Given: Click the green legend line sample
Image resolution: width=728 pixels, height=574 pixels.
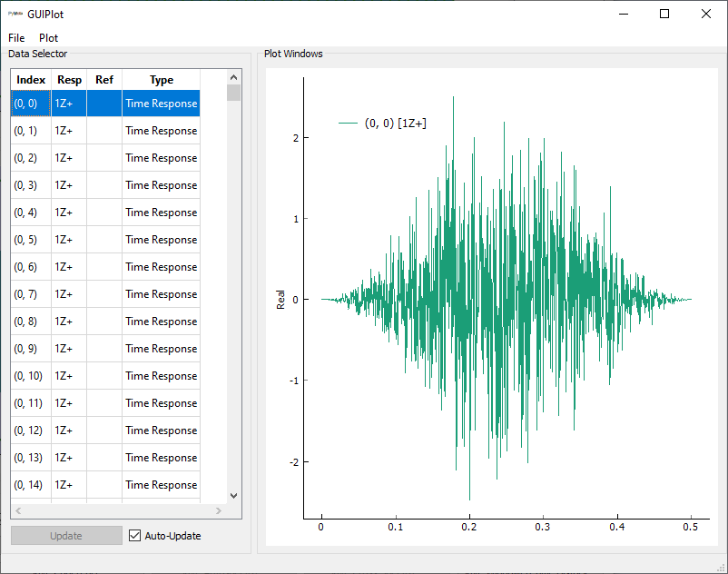Looking at the screenshot, I should [347, 124].
